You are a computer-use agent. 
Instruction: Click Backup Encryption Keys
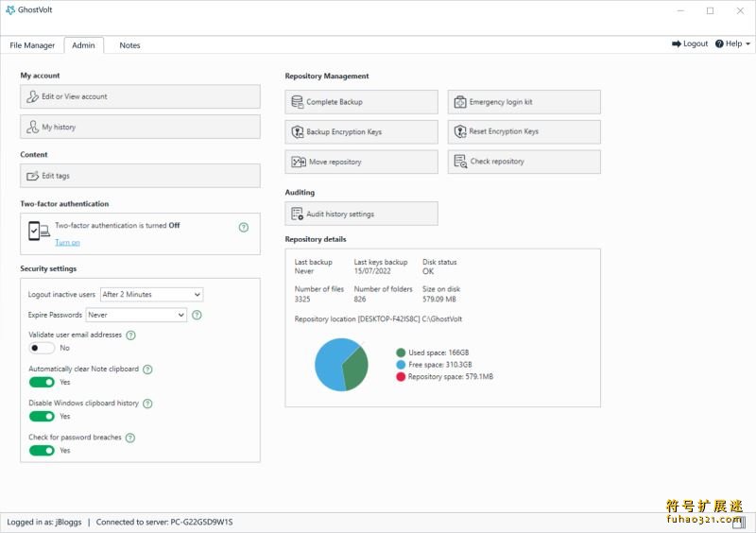tap(362, 131)
